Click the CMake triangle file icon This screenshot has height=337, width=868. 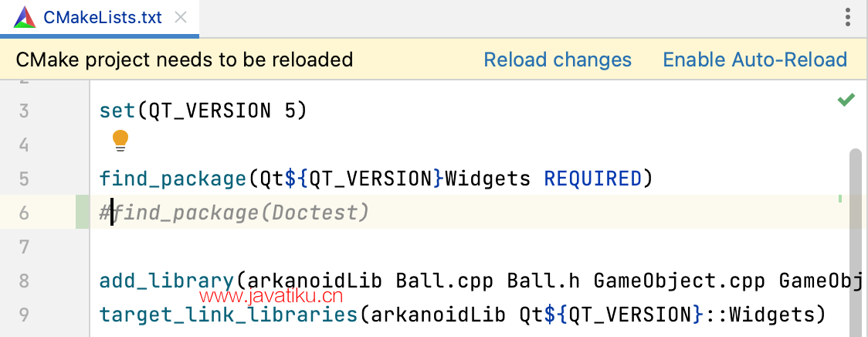(25, 17)
